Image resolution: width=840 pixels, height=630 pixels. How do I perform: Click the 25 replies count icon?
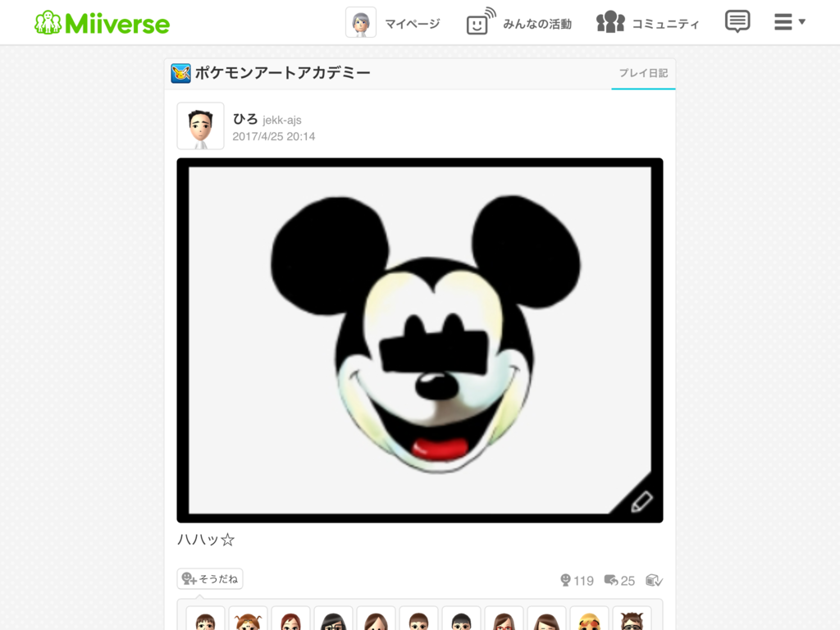(x=610, y=580)
